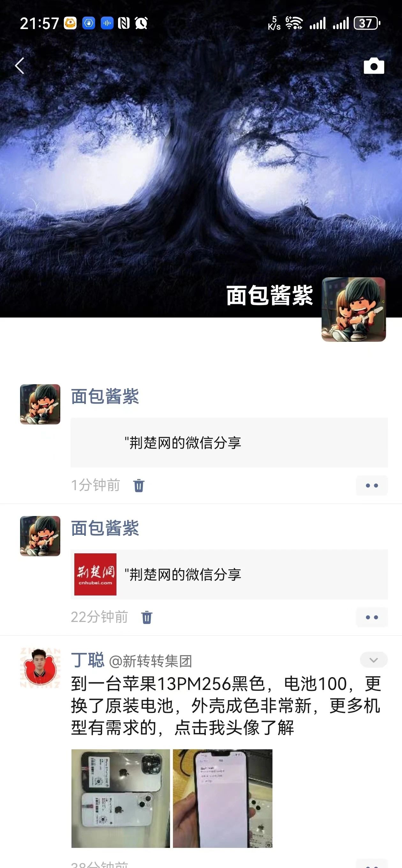Open the 丁聪 profile avatar

pos(40,668)
